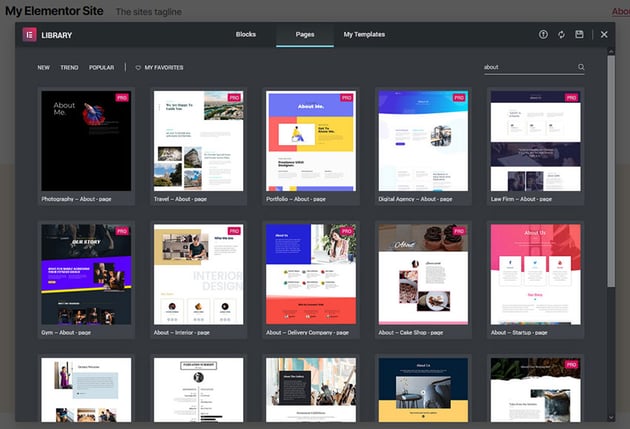Close the Library modal

click(x=604, y=35)
